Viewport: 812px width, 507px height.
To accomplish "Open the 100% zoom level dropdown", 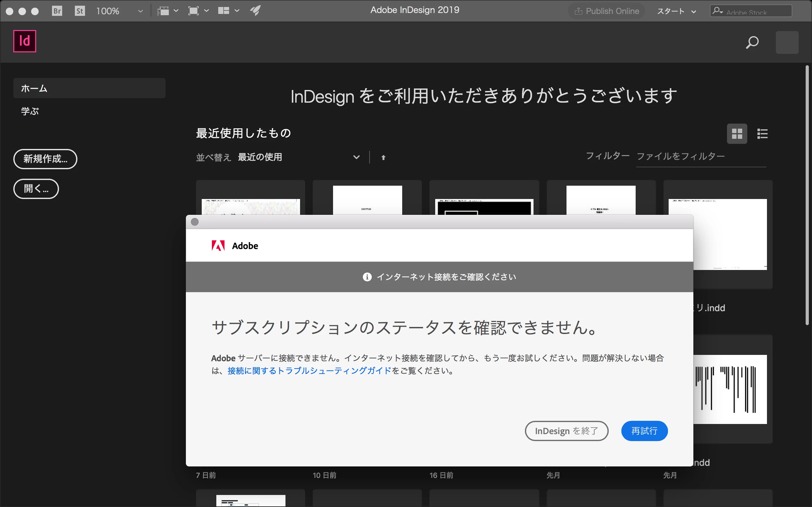I will [x=140, y=11].
